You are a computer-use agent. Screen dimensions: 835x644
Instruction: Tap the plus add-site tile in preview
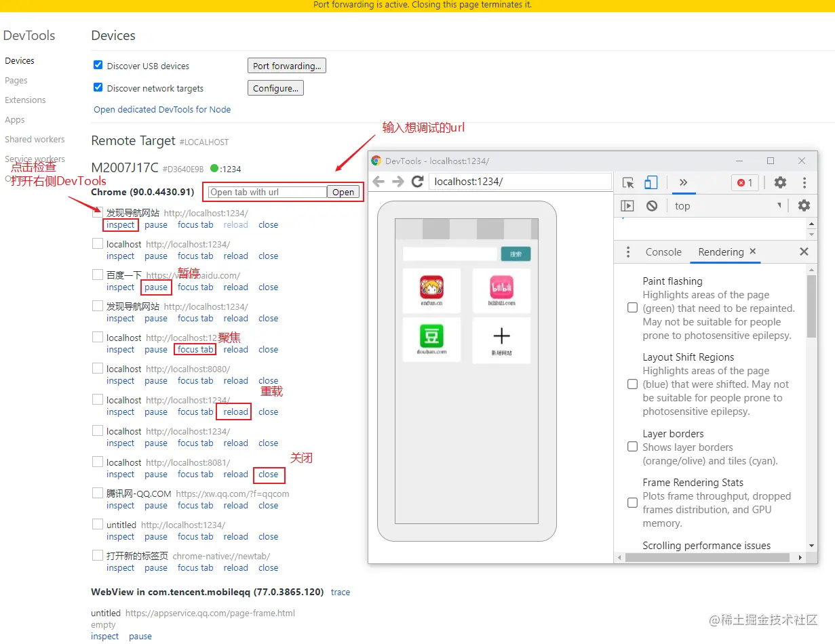click(501, 340)
